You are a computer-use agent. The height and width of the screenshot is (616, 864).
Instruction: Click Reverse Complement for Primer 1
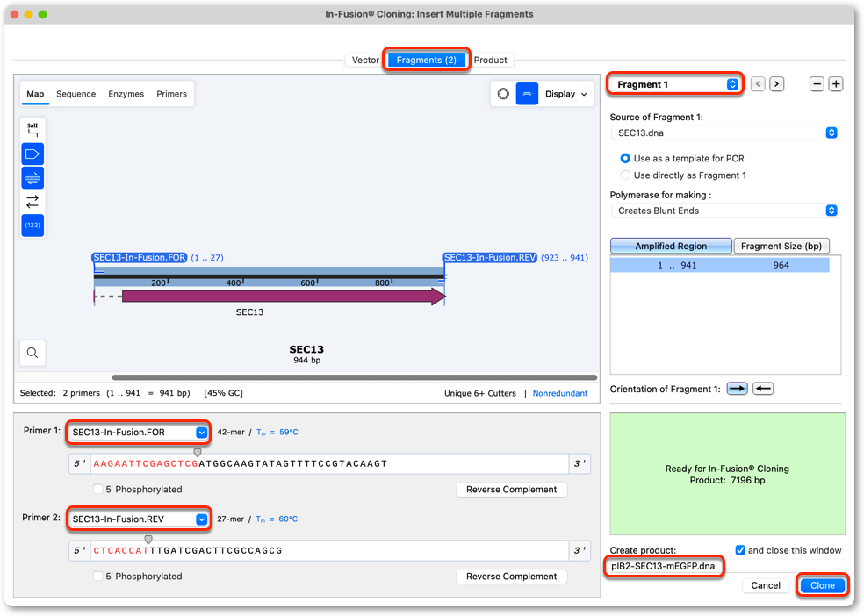[x=511, y=490]
